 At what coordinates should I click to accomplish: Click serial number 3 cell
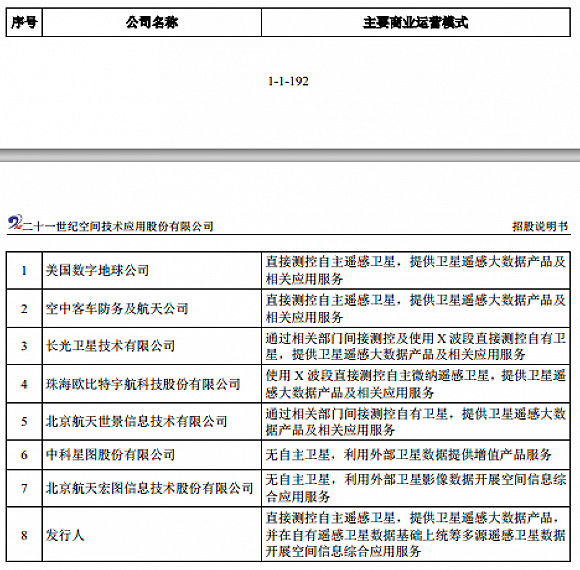click(24, 346)
